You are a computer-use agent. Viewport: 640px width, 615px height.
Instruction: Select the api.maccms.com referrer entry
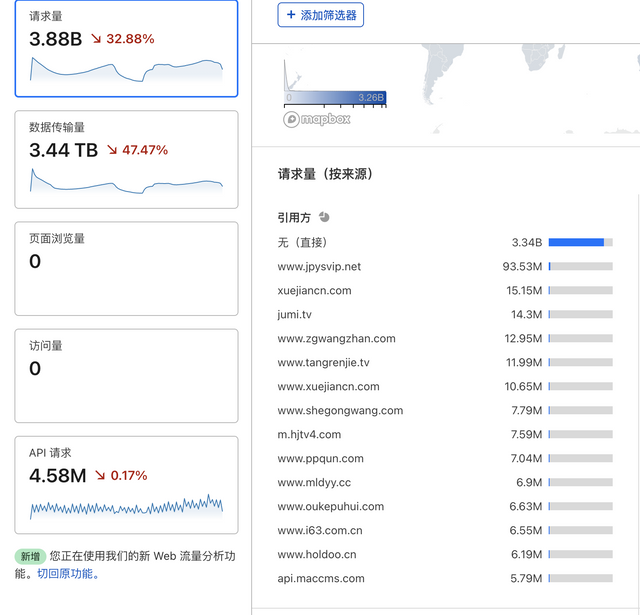pos(321,578)
